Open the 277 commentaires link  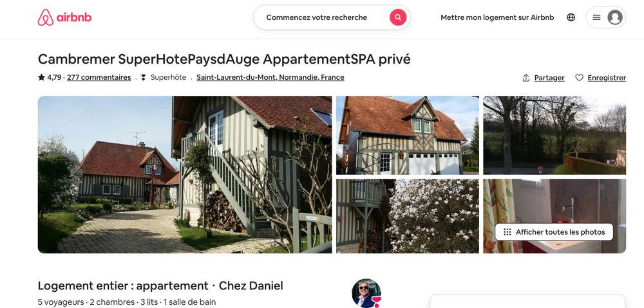tap(99, 77)
